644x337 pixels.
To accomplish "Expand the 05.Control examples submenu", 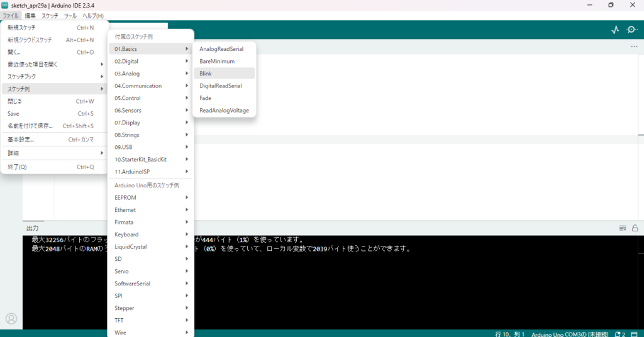I will point(151,98).
